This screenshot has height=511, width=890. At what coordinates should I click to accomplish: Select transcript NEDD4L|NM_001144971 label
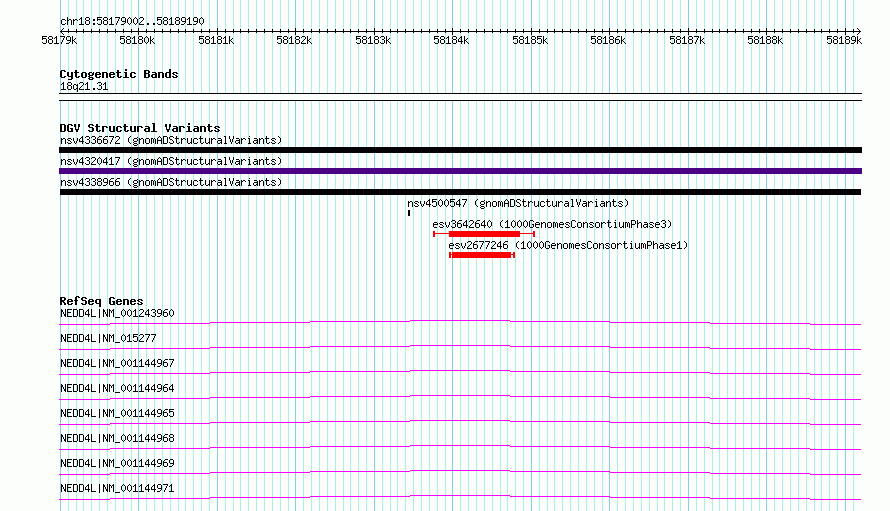click(x=117, y=488)
